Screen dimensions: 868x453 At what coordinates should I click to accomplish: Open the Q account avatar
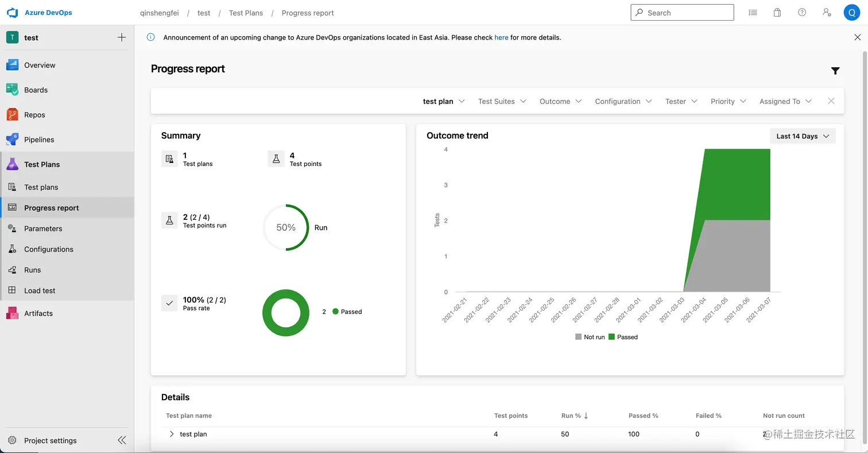coord(851,13)
